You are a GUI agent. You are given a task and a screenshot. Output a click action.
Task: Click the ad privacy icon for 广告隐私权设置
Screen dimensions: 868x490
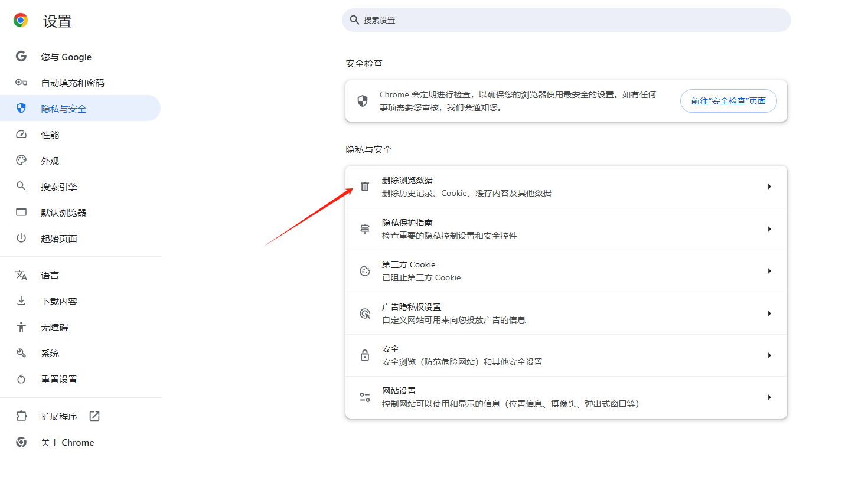click(x=365, y=313)
